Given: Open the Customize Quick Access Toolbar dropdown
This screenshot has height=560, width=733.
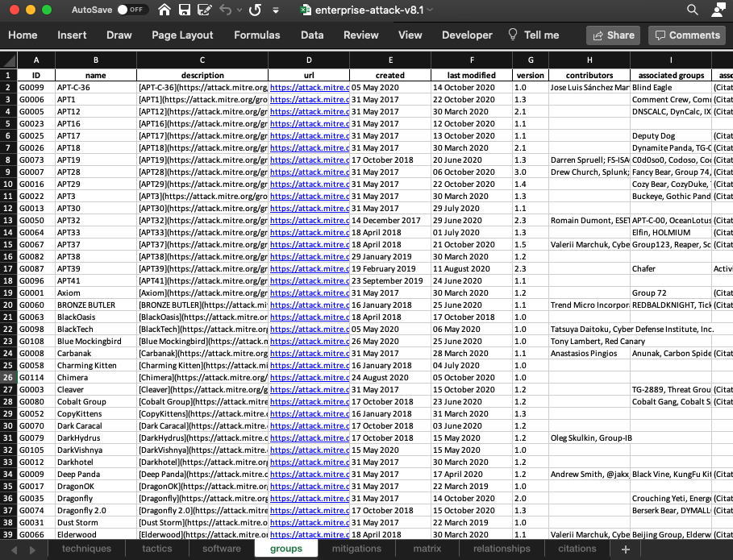Looking at the screenshot, I should tap(277, 10).
